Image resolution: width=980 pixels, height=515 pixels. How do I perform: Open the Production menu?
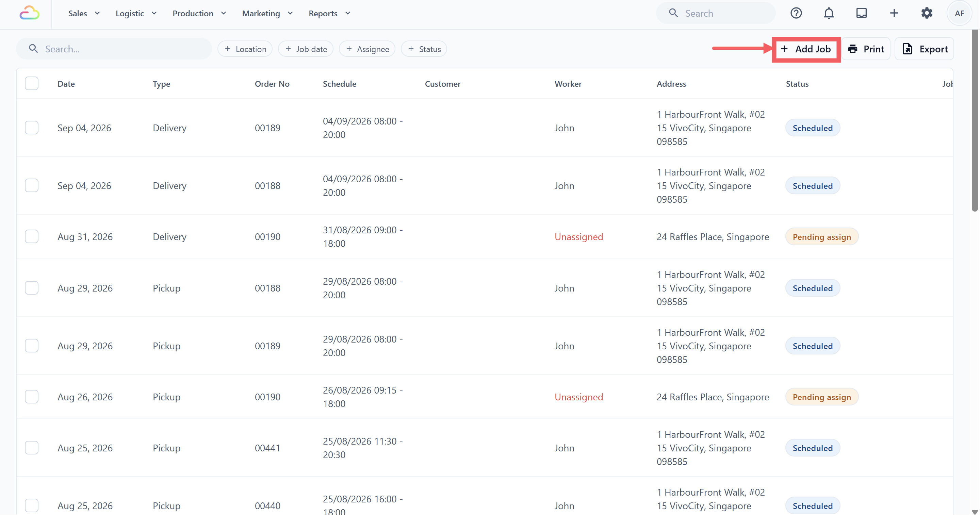[199, 13]
